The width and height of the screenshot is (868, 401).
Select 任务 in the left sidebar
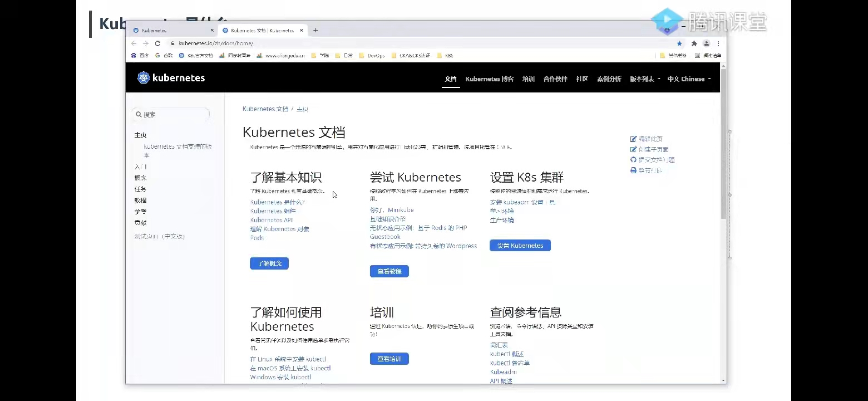pyautogui.click(x=140, y=189)
